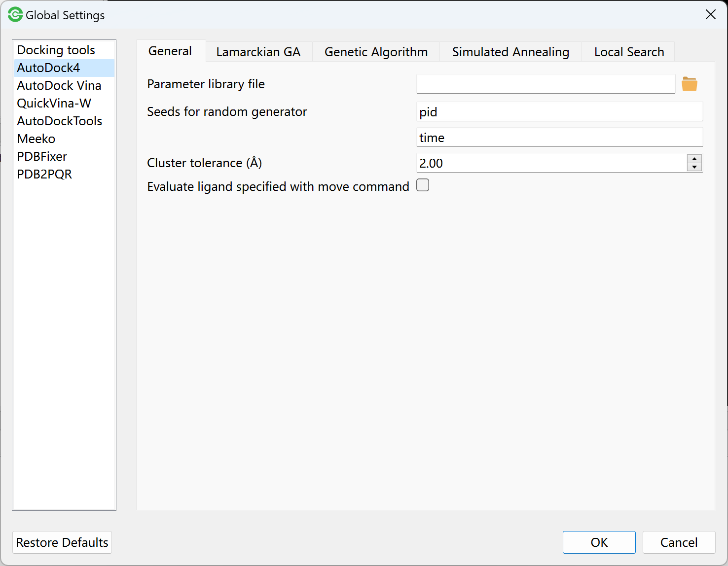Click the first seed field containing pid
The height and width of the screenshot is (566, 728).
(x=559, y=111)
